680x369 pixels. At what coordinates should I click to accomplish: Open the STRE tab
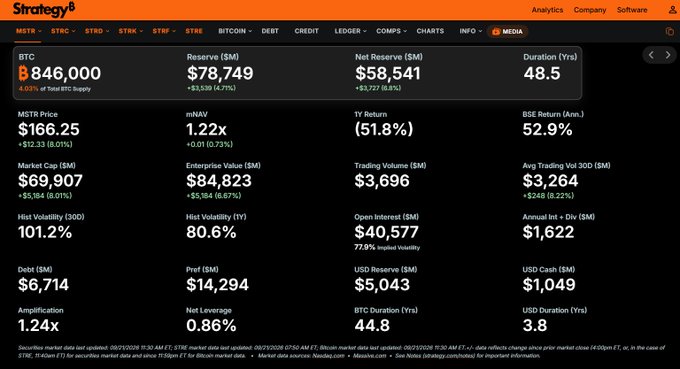tap(194, 31)
